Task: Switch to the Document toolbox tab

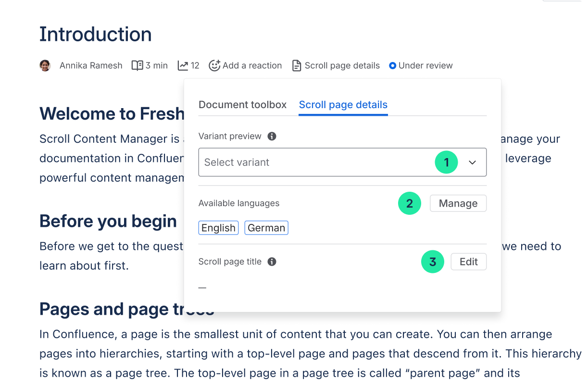Action: point(242,105)
